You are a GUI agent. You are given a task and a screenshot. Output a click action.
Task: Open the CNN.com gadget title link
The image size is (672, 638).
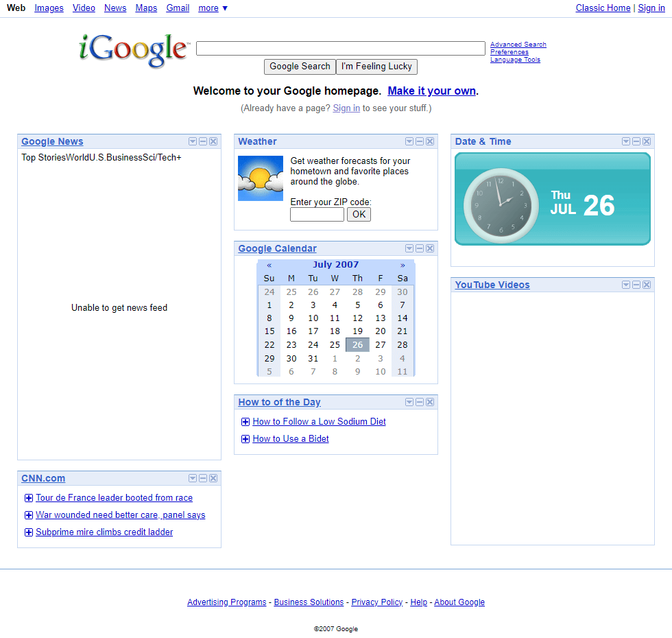pyautogui.click(x=43, y=479)
